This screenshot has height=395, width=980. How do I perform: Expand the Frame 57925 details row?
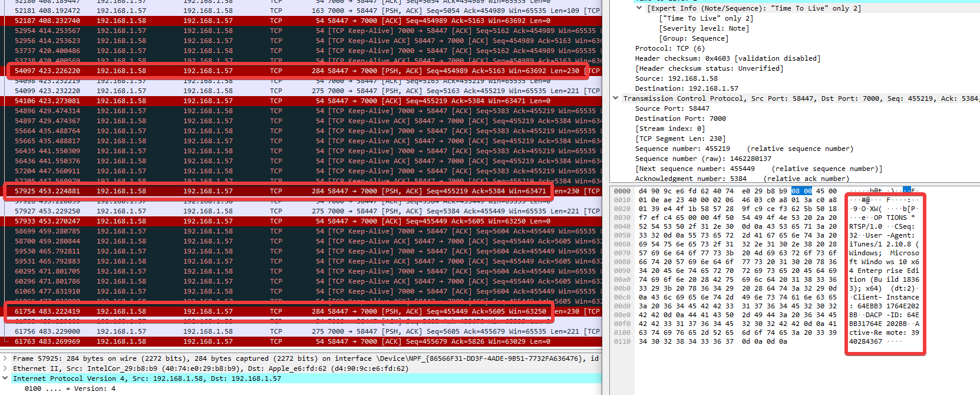pyautogui.click(x=5, y=358)
